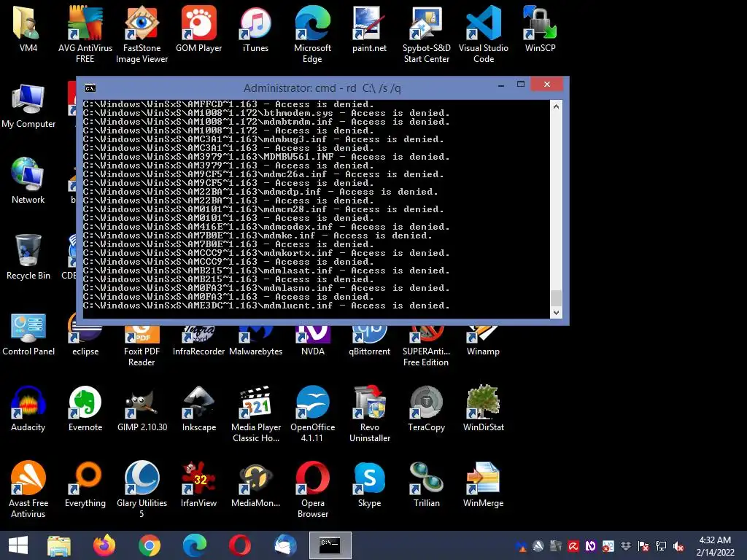Open the Malwarebytes tray icon with warning
Screen dimensions: 747x560
(521, 546)
